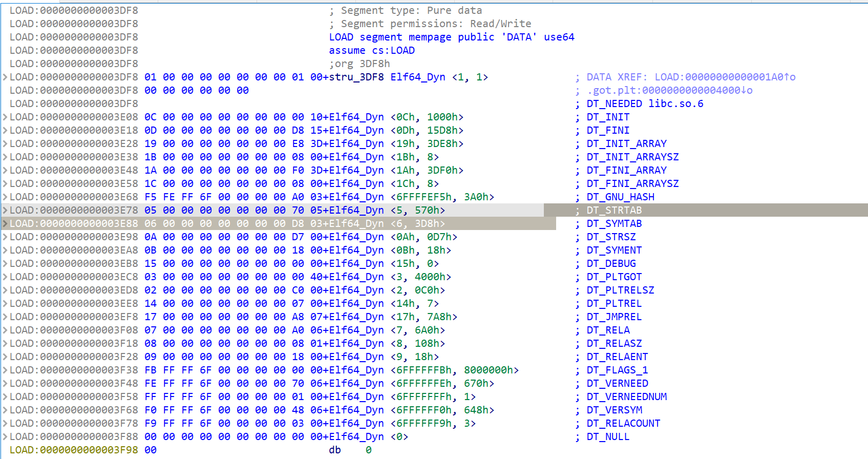Screen dimensions: 868x459
Task: Select the DT_GNU_HASH comment
Action: tap(620, 197)
